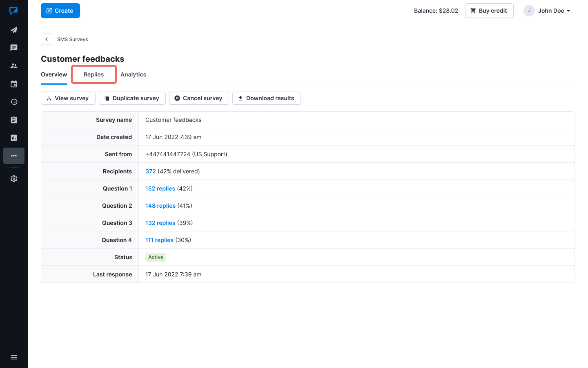This screenshot has height=368, width=588.
Task: Switch to the Analytics tab
Action: (133, 74)
